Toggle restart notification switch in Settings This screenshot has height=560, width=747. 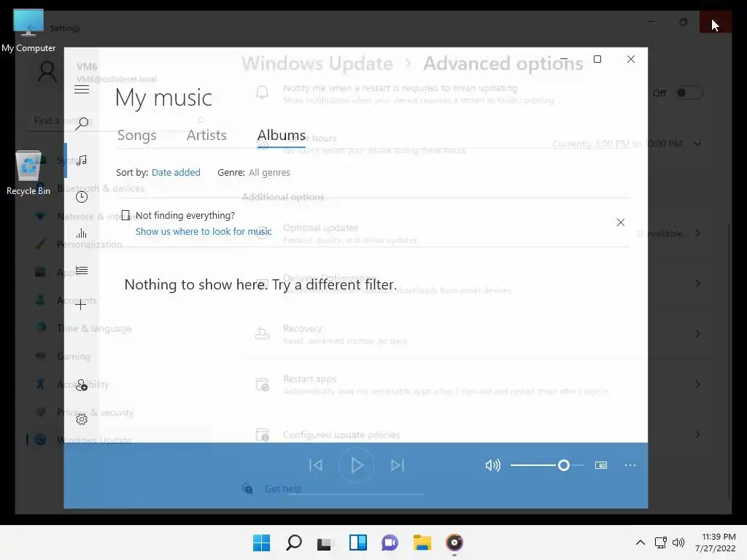click(689, 93)
